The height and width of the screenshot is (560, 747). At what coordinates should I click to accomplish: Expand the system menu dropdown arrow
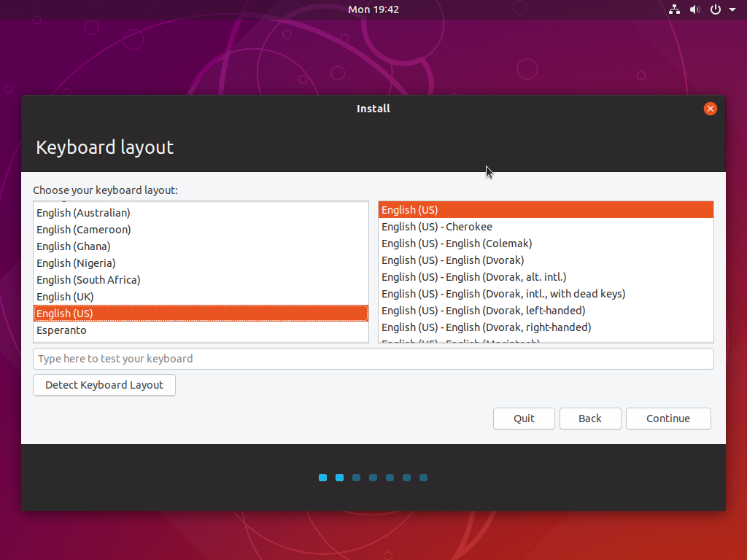(x=732, y=9)
